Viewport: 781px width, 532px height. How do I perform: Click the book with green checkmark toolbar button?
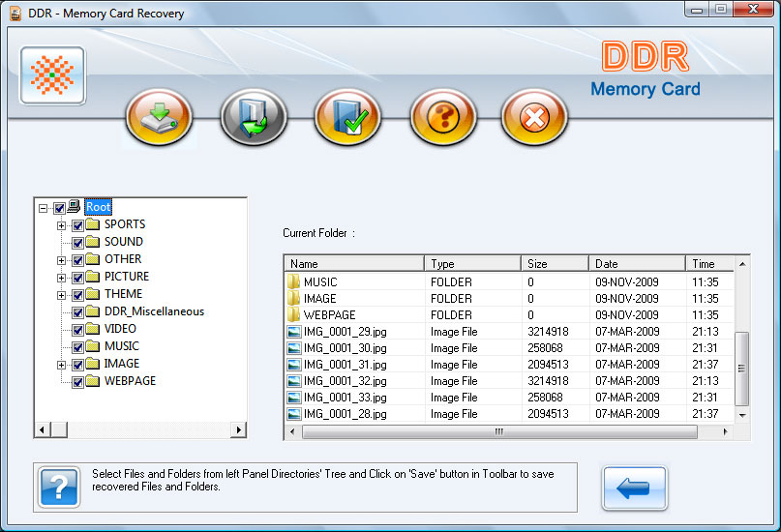(347, 117)
